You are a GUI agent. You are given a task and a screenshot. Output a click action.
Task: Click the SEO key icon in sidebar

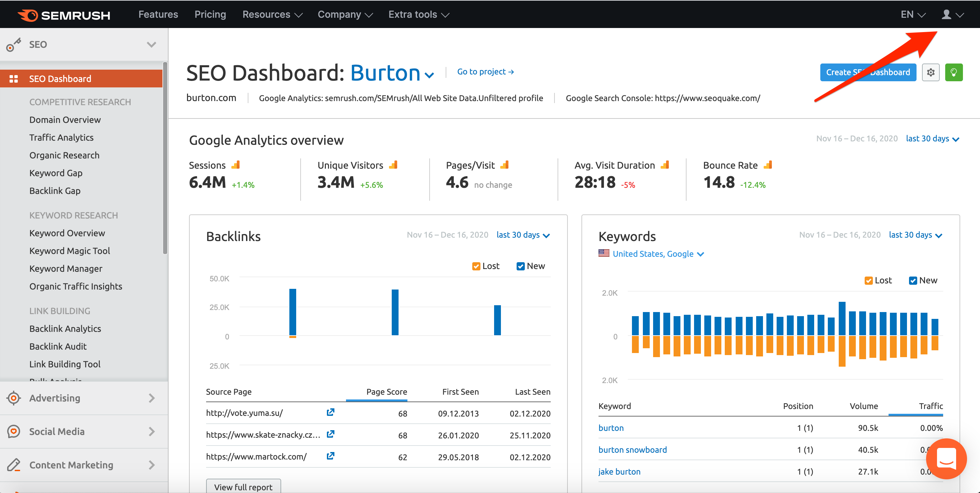coord(13,44)
